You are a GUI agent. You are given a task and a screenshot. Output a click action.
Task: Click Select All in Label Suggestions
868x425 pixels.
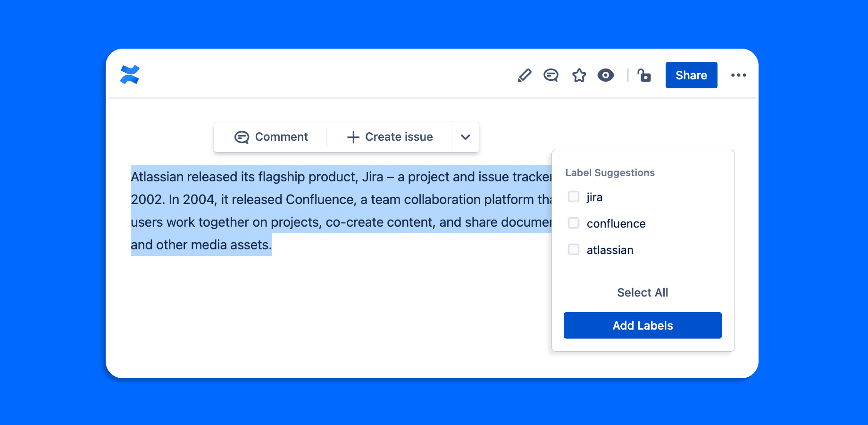[x=643, y=293]
